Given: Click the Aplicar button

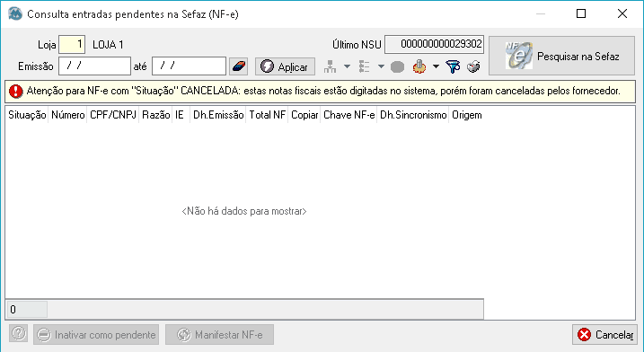Looking at the screenshot, I should (285, 66).
